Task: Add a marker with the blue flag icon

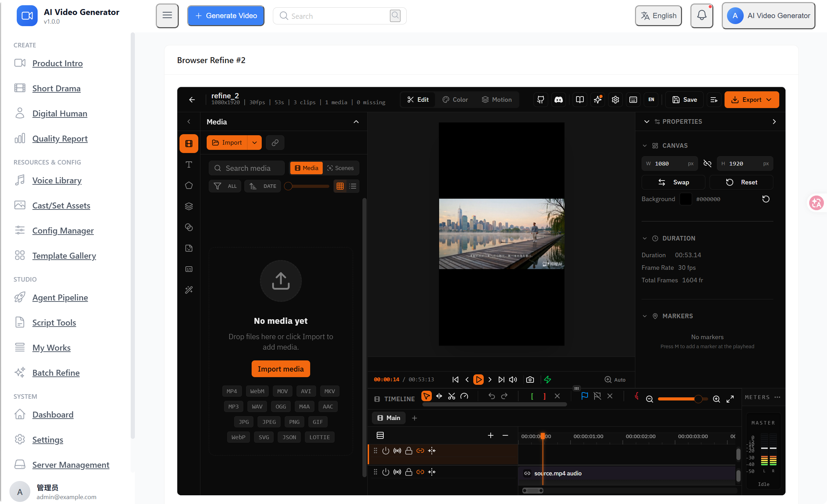Action: coord(585,396)
